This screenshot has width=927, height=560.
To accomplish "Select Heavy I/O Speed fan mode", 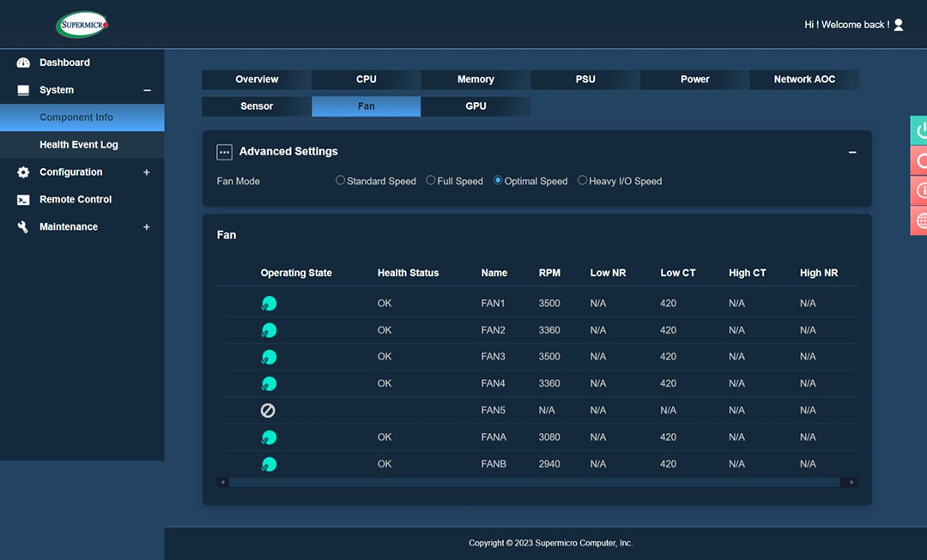I will 582,180.
